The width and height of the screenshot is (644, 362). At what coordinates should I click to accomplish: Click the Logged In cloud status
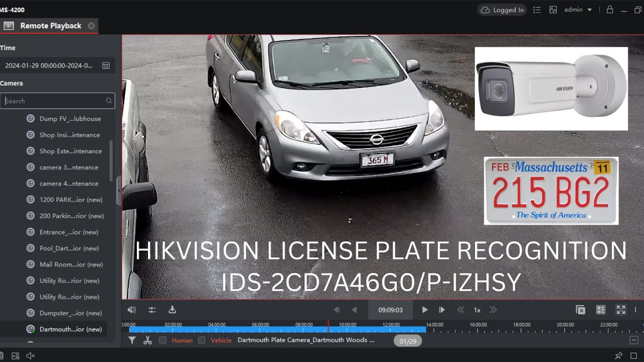(x=502, y=10)
